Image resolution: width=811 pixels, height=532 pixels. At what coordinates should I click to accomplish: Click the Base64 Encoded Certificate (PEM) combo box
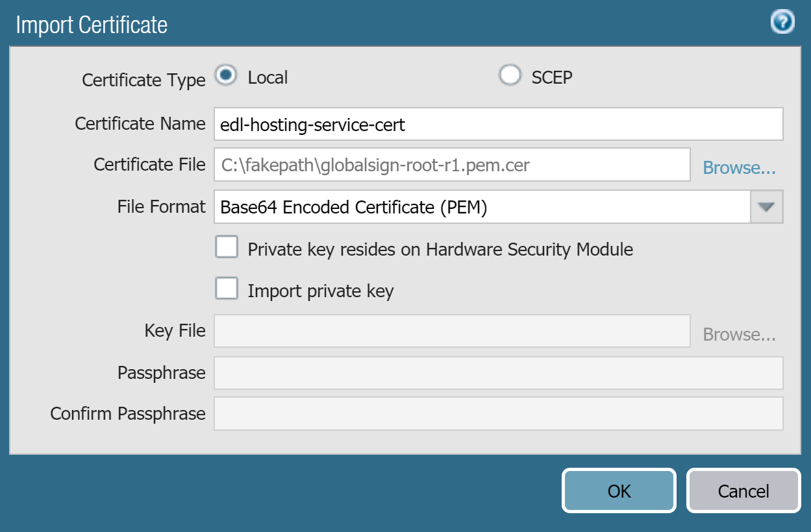tap(482, 207)
